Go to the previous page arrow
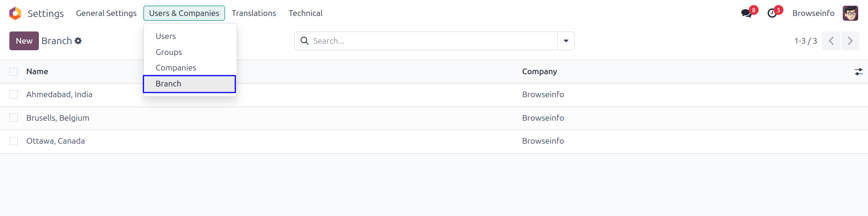Screen dimensions: 868x216 tap(831, 41)
